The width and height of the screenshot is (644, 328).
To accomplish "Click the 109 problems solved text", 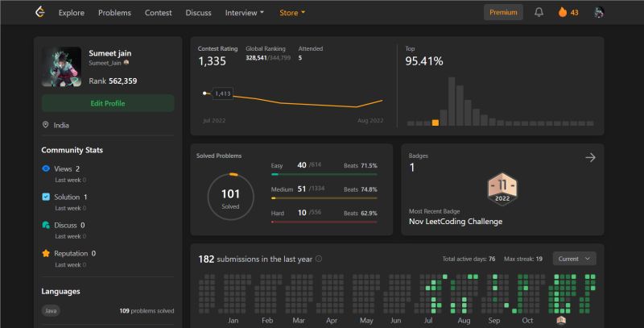I will (x=147, y=311).
